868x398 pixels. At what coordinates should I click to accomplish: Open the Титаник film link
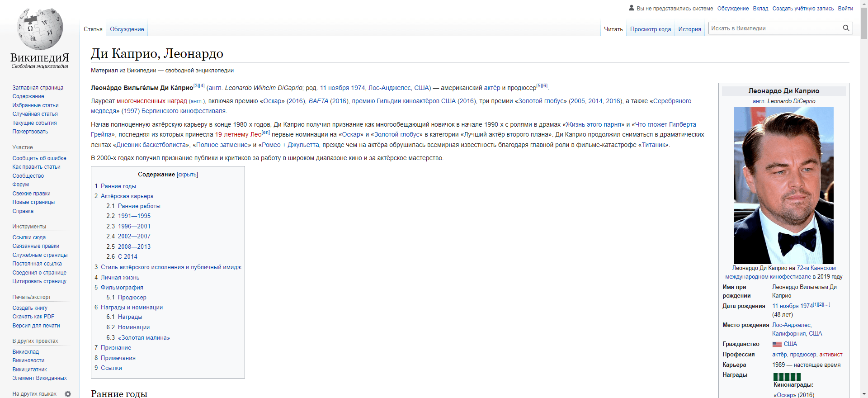click(654, 145)
